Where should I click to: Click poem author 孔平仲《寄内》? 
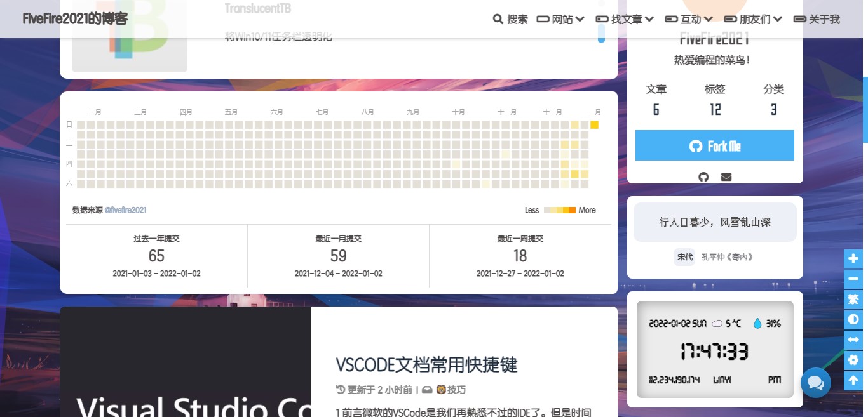tap(727, 257)
